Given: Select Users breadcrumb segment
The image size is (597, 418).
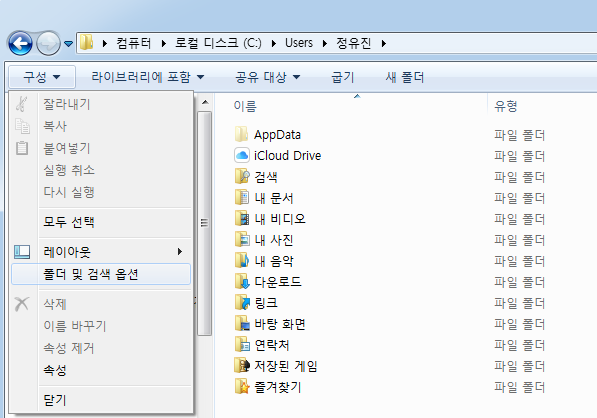Looking at the screenshot, I should tap(299, 43).
